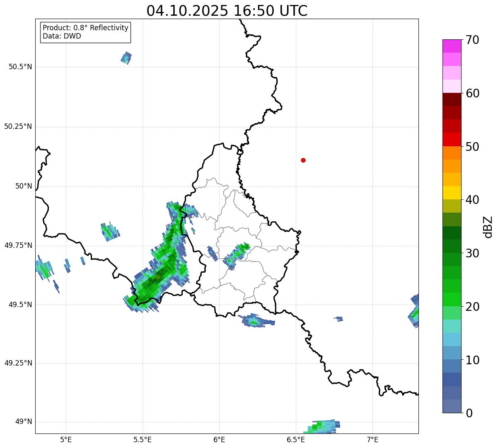Screen dimensions: 498x448
Task: Click the small echo near 49.8°N 5.3°E
Action: (110, 231)
